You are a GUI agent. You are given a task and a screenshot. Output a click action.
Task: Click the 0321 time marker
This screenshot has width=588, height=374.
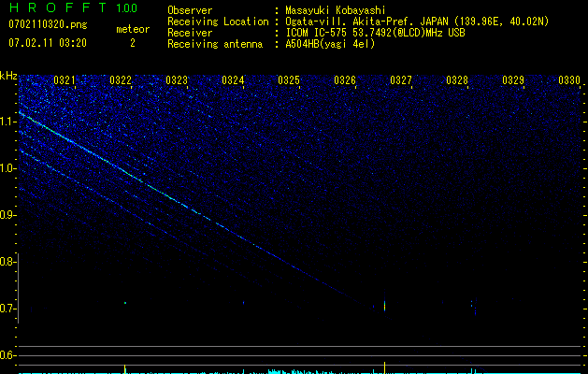click(65, 80)
